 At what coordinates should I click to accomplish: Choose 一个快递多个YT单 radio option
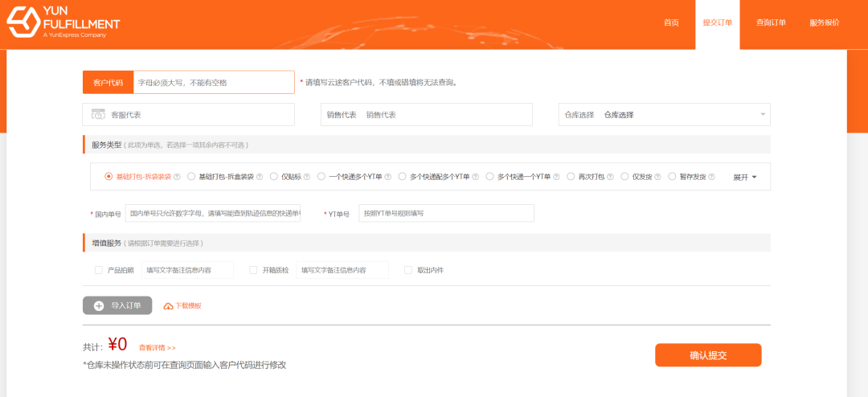pos(321,177)
